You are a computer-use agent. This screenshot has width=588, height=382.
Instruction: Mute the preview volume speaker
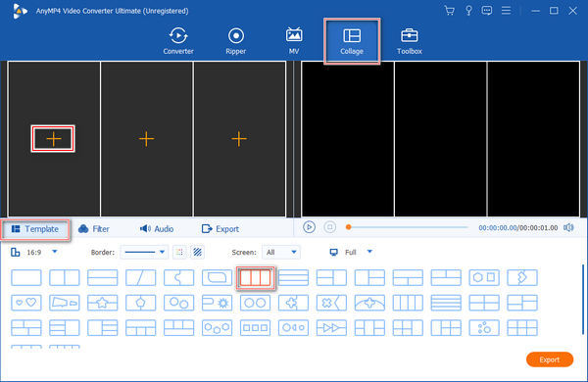568,227
